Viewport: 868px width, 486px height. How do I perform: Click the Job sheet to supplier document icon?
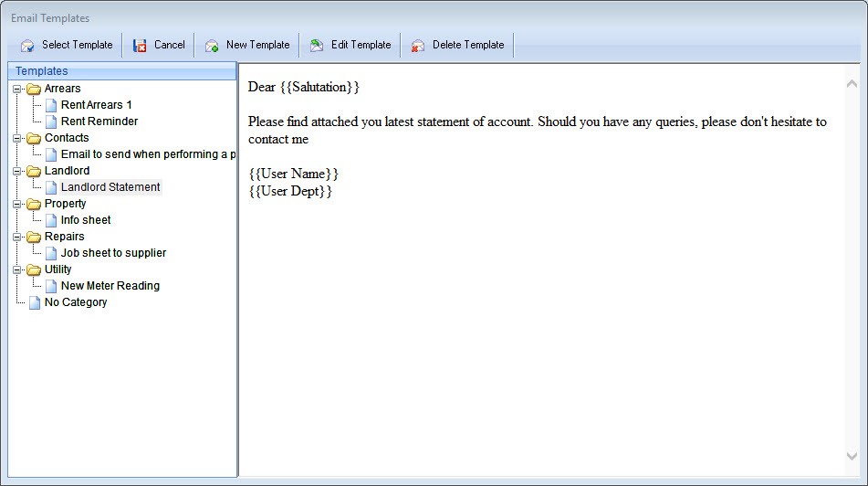(51, 253)
